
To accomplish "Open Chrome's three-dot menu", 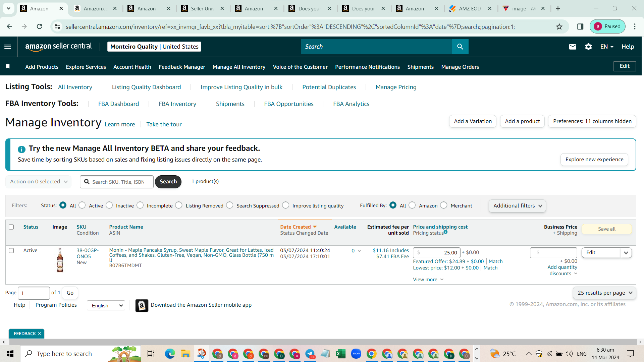I will tap(635, 26).
